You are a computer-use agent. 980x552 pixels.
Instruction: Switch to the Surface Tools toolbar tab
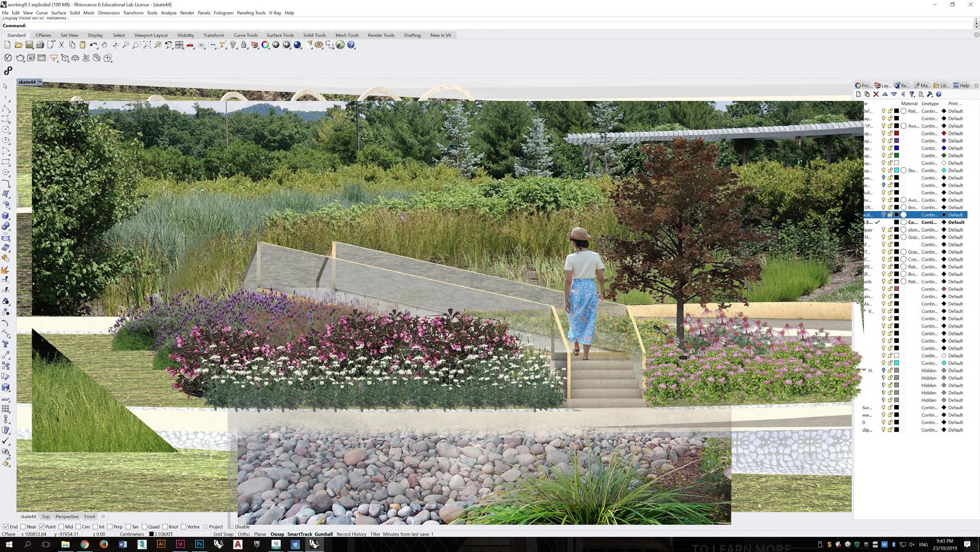(x=280, y=35)
